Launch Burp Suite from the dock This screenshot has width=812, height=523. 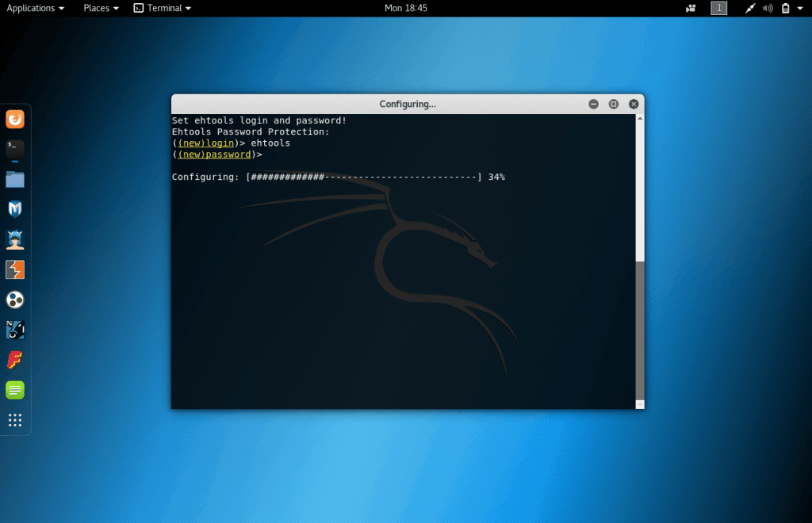click(x=15, y=269)
